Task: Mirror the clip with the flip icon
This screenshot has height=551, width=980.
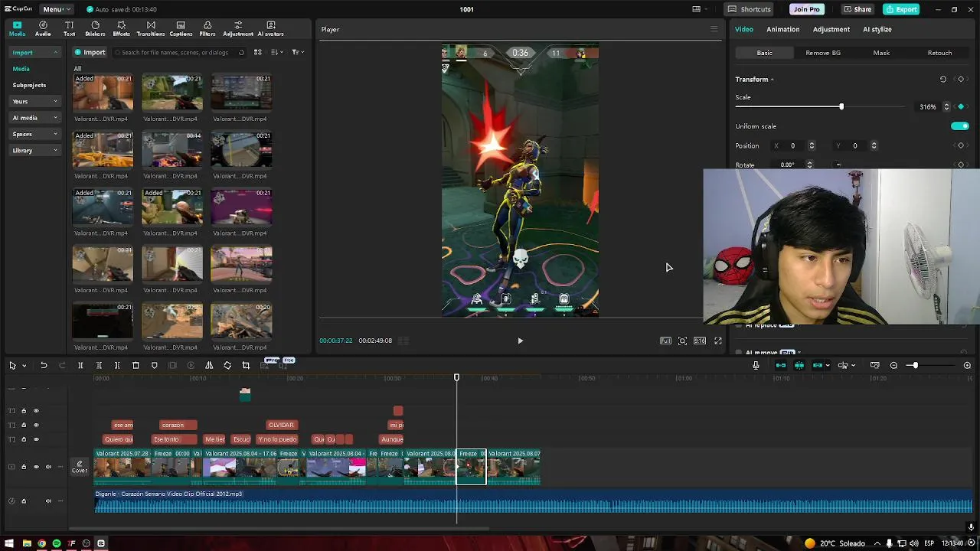Action: [x=209, y=366]
